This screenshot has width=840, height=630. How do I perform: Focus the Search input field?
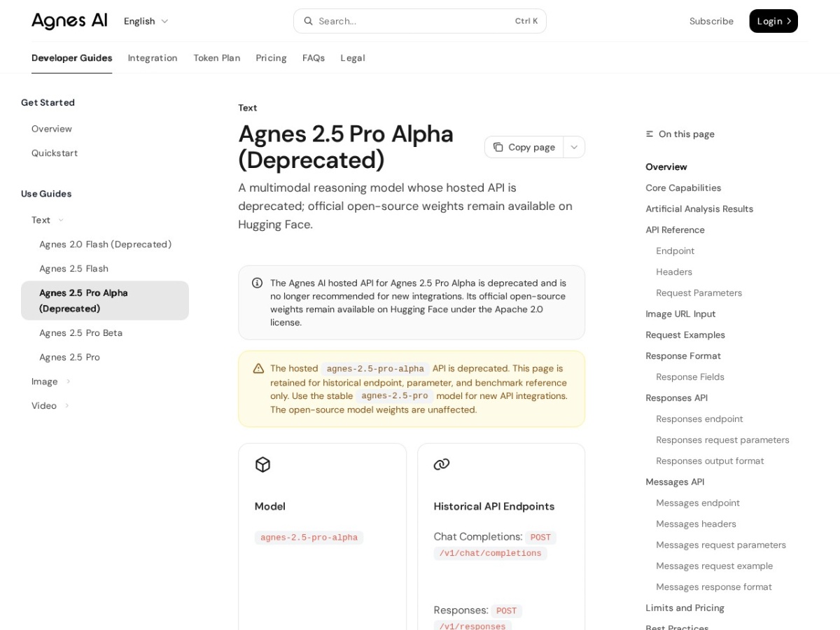coord(420,21)
